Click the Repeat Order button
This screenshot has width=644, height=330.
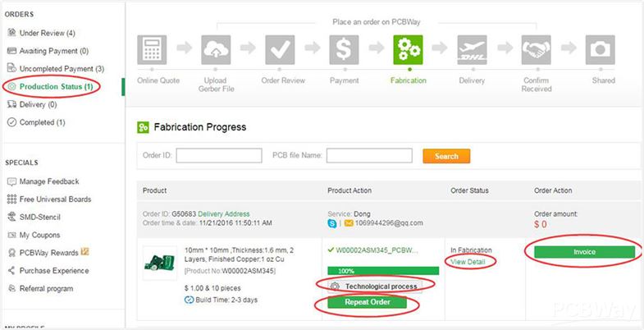click(368, 302)
